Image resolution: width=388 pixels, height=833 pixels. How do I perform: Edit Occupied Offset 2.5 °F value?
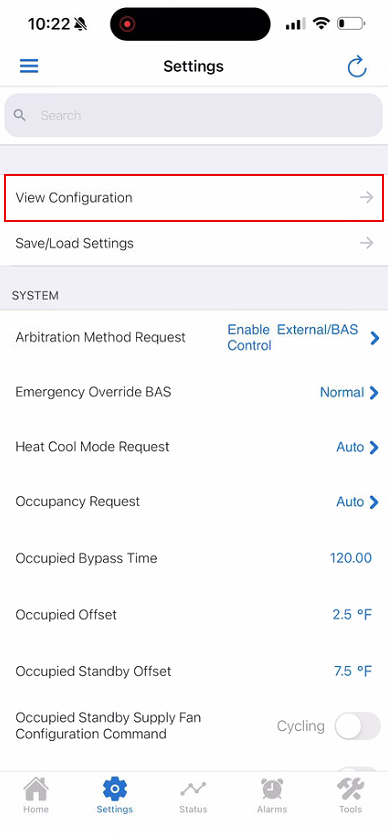pyautogui.click(x=352, y=615)
